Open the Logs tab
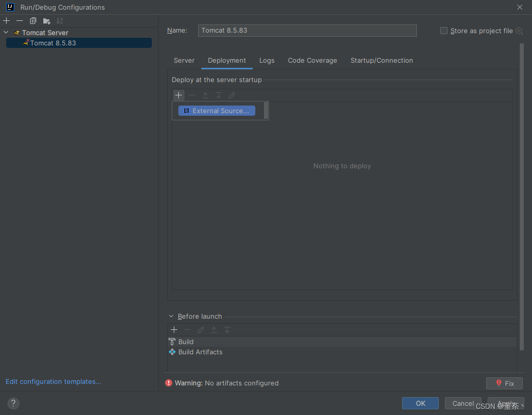 267,60
